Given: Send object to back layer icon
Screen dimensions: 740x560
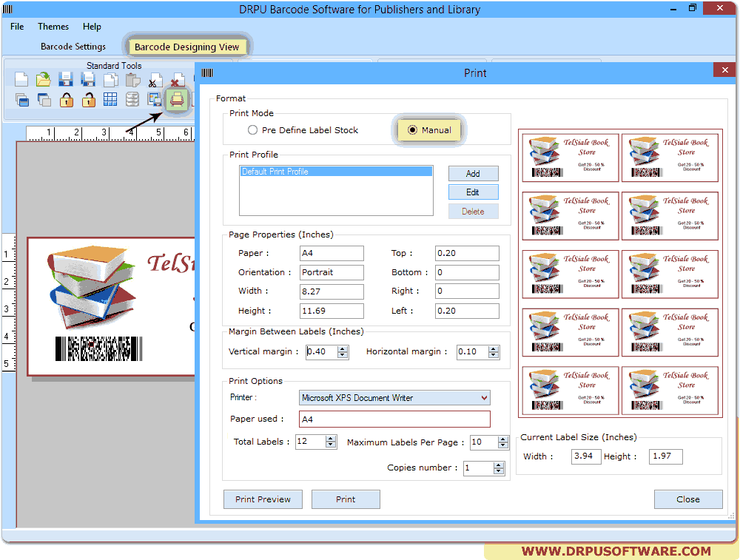Looking at the screenshot, I should (44, 100).
